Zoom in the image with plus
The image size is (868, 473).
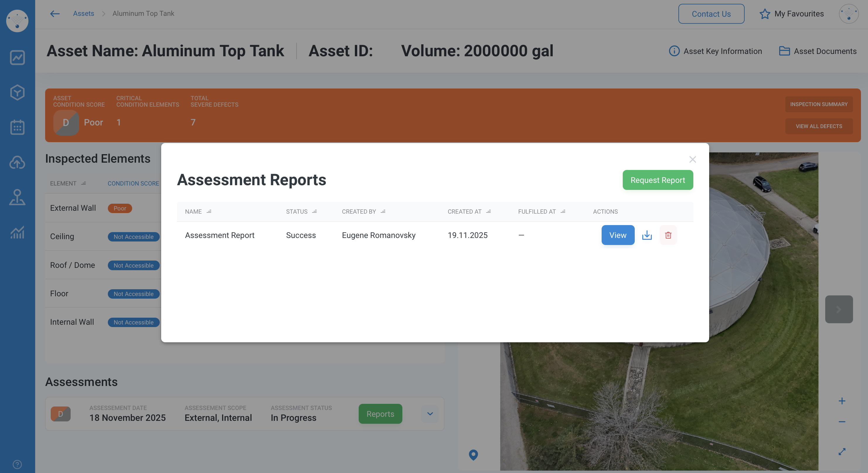[841, 401]
